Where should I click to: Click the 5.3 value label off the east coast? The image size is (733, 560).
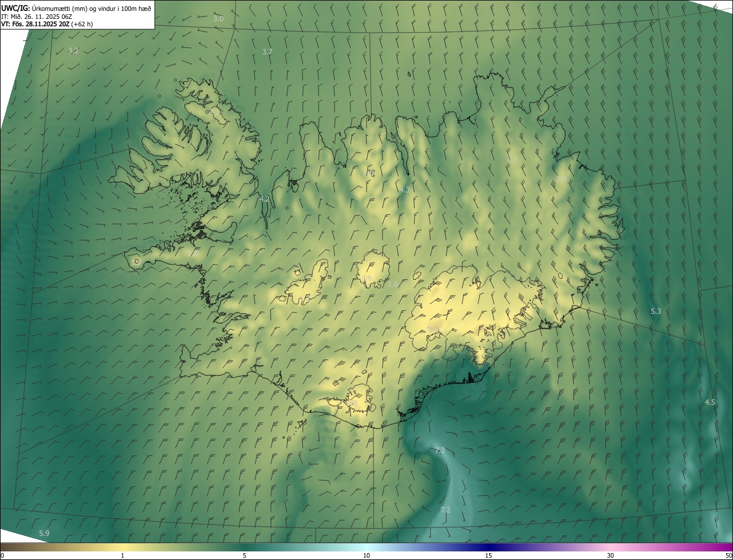[x=656, y=311]
